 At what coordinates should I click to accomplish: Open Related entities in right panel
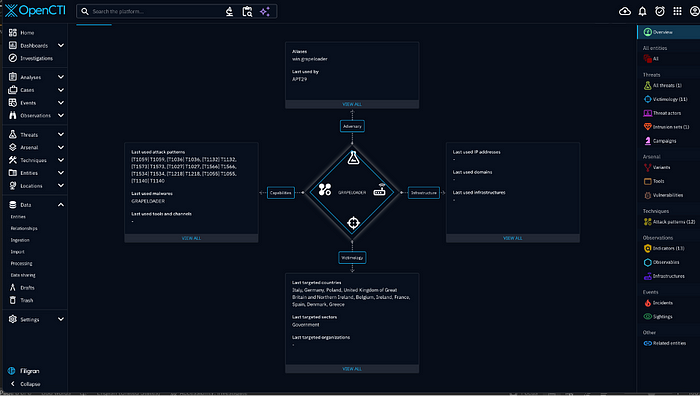668,343
